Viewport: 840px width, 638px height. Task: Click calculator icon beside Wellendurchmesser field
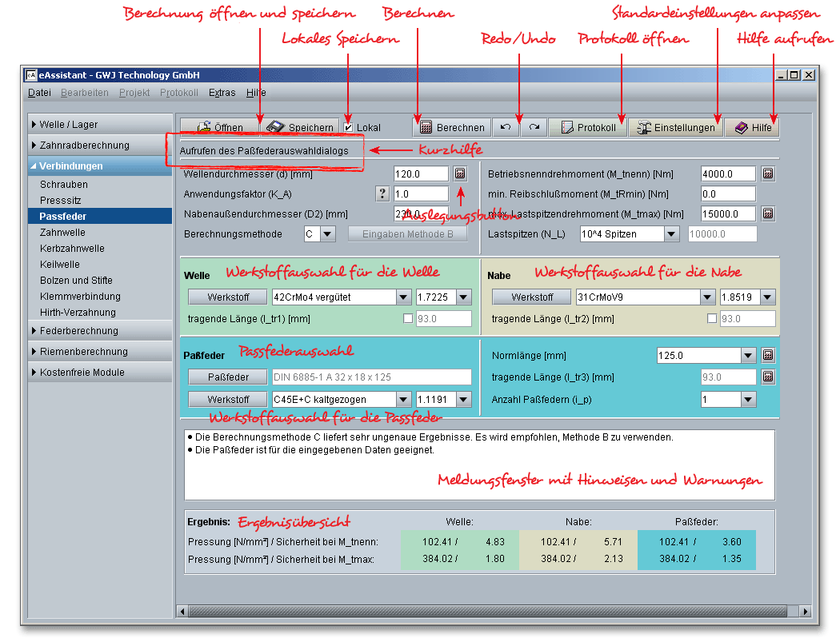pyautogui.click(x=459, y=173)
